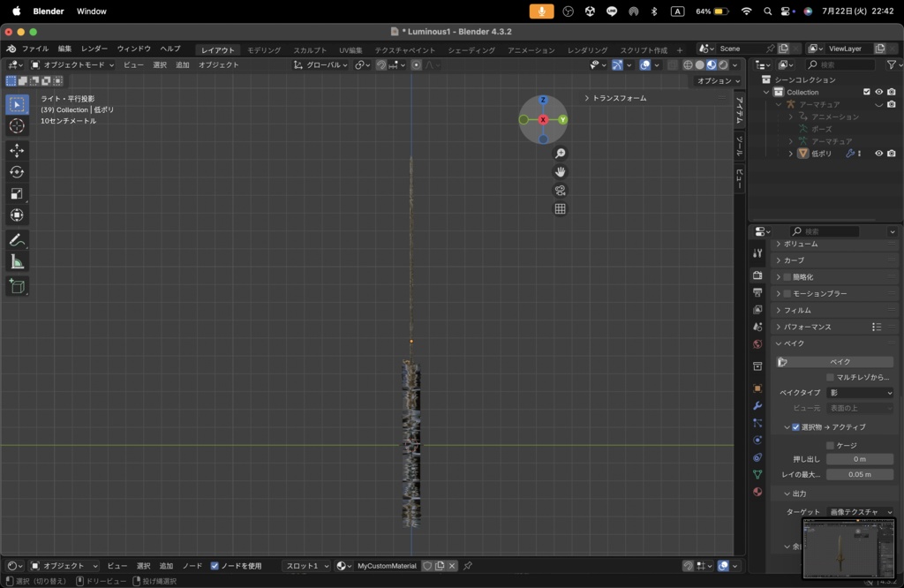Select the Rotate tool

point(17,172)
